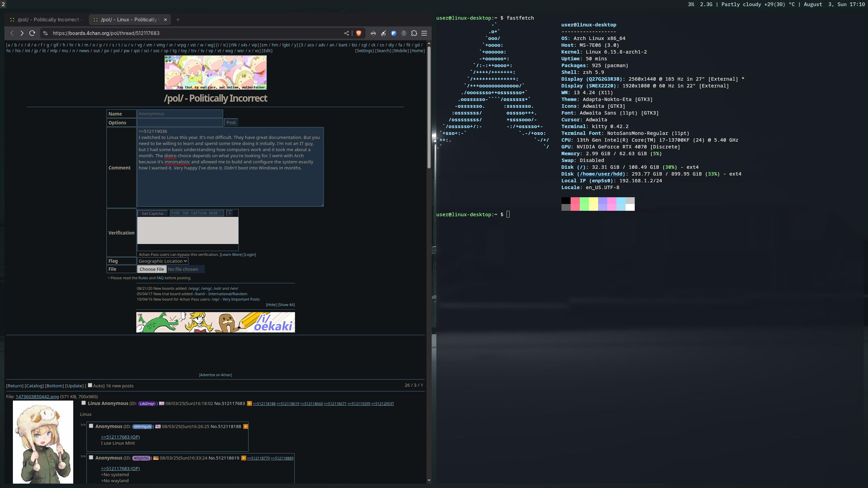868x488 pixels.
Task: Open the Geographic Location flag dropdown
Action: click(x=162, y=261)
